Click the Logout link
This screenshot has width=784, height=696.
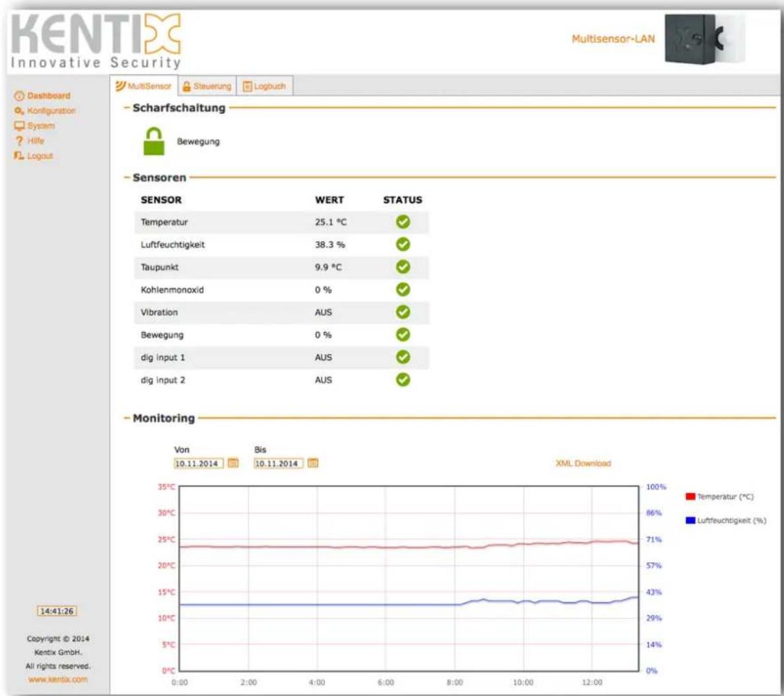pos(40,156)
